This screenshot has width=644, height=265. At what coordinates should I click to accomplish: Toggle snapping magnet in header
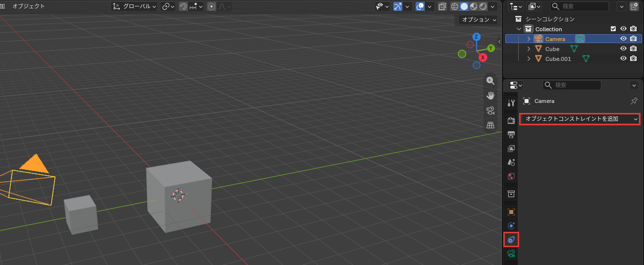[x=183, y=6]
